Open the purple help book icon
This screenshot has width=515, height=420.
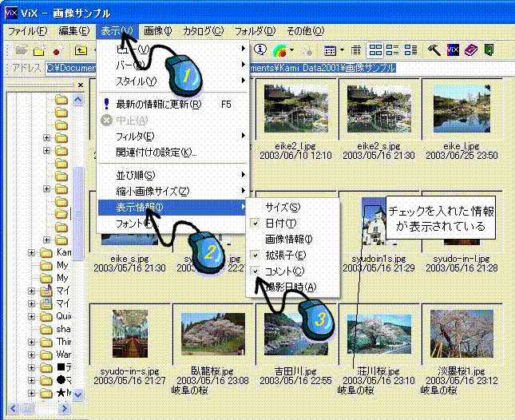tap(470, 50)
